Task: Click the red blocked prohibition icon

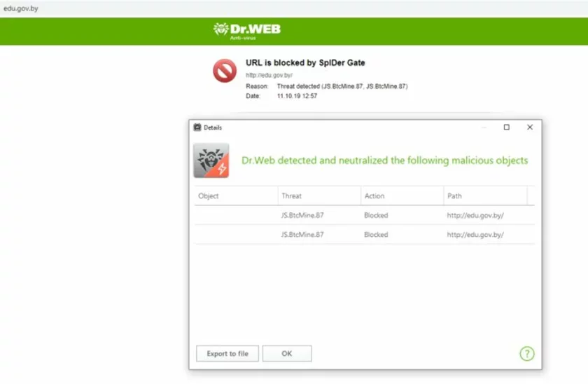Action: coord(225,70)
